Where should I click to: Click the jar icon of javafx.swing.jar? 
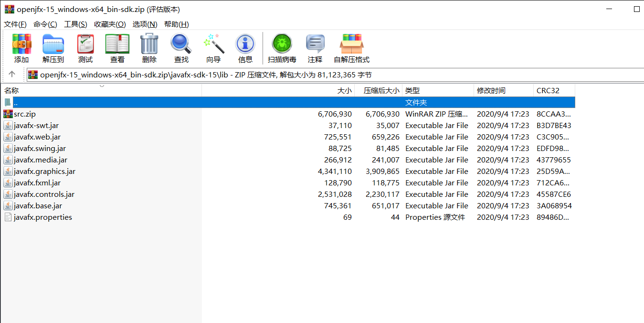coord(8,148)
